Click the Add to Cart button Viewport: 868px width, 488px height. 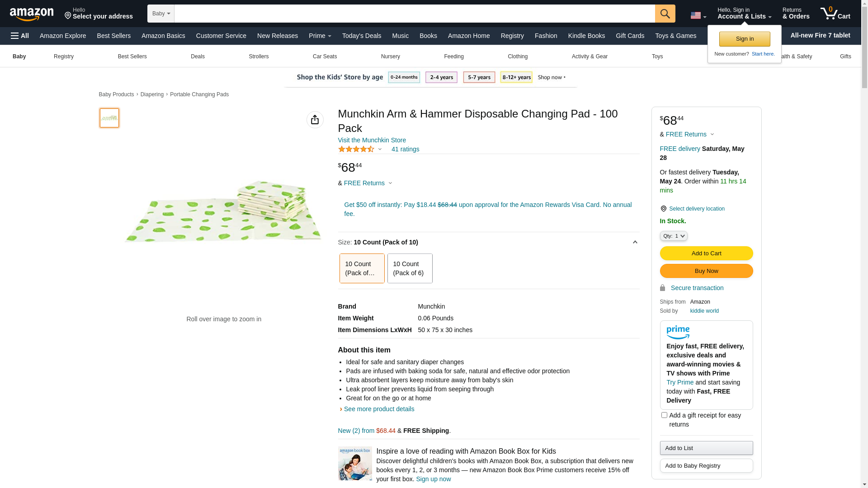click(706, 253)
